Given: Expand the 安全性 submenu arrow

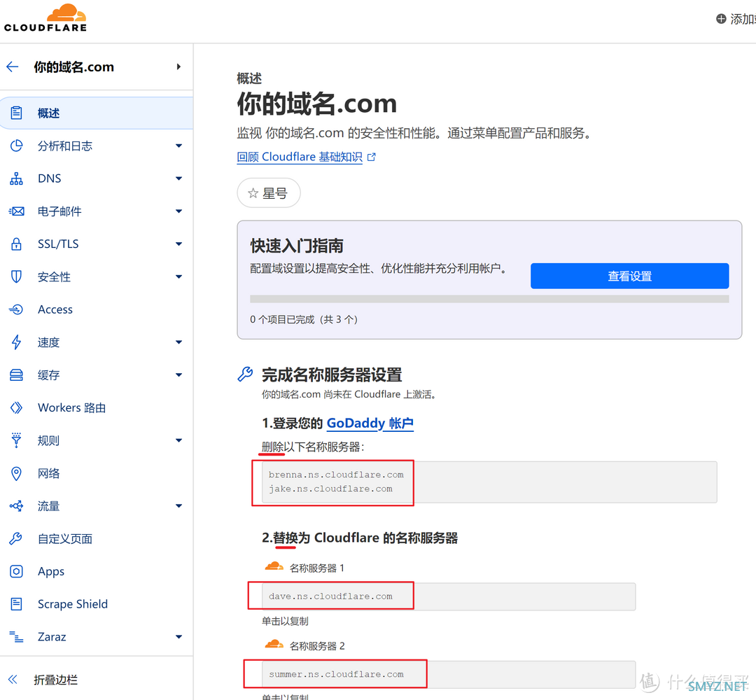Looking at the screenshot, I should click(x=179, y=276).
